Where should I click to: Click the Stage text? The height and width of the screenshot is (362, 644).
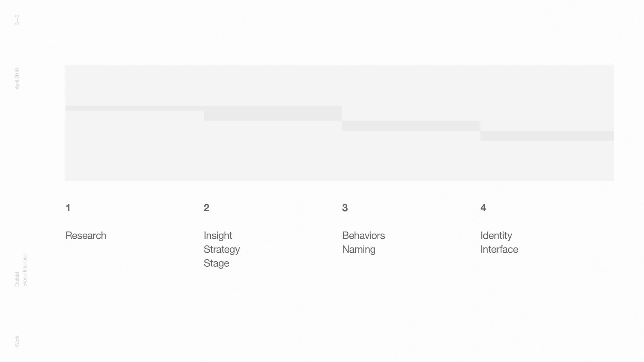(x=216, y=263)
